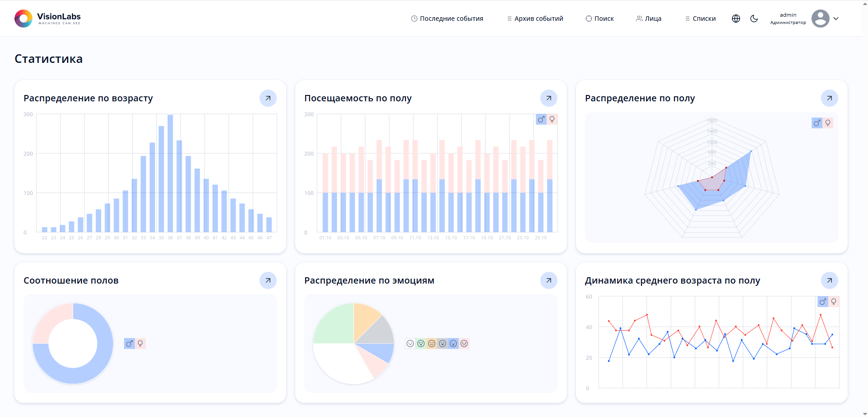The image size is (868, 417).
Task: Open Распределение по эмоциям full view
Action: click(x=549, y=280)
